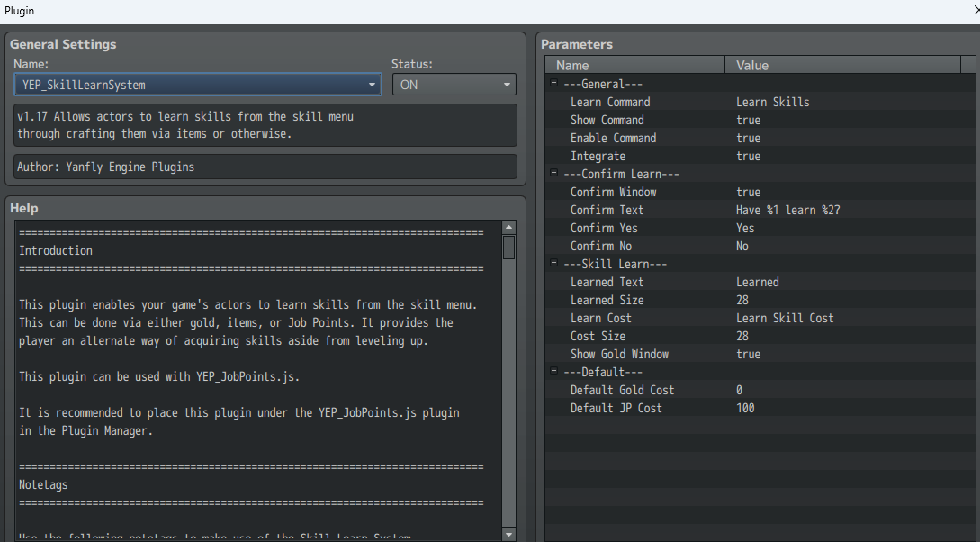Click the Help scrollbar down arrow

[x=508, y=534]
